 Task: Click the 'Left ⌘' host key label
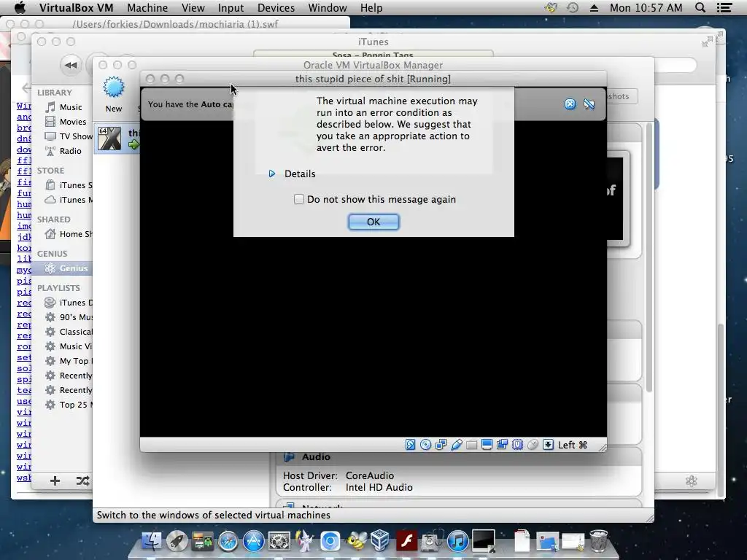tap(572, 445)
